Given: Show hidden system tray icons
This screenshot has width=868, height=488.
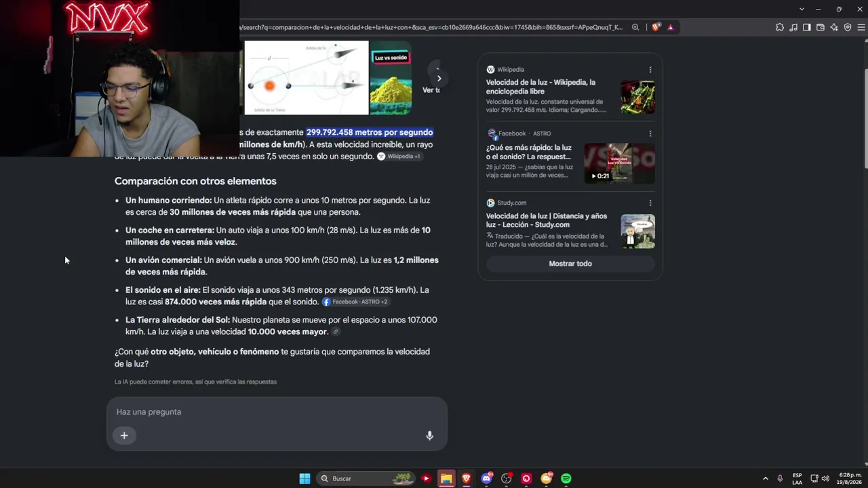Looking at the screenshot, I should [766, 479].
